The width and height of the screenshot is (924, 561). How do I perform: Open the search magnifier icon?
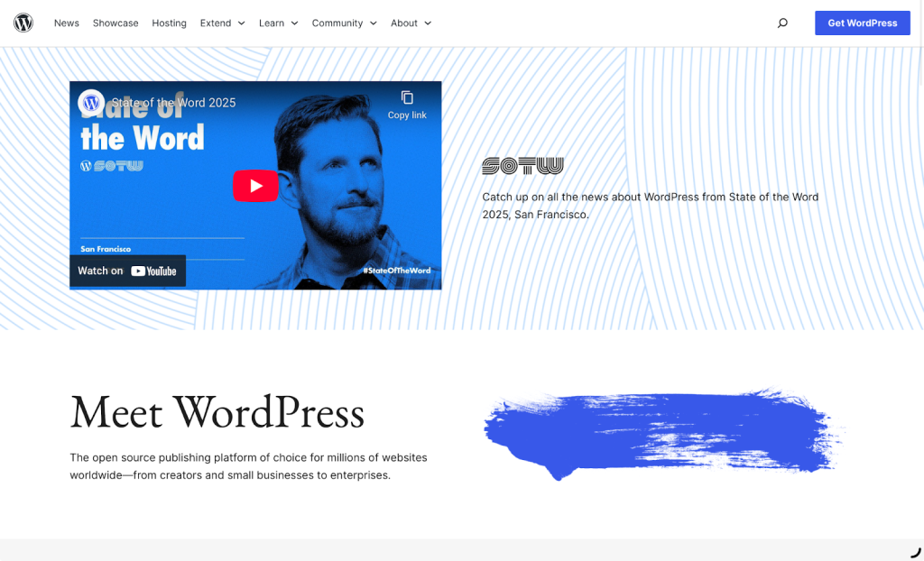point(782,23)
